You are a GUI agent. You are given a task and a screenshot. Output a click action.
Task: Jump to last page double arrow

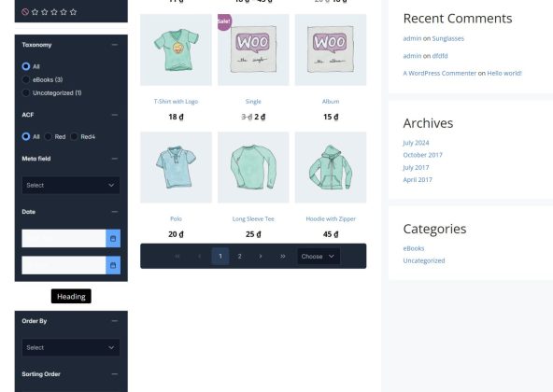282,257
